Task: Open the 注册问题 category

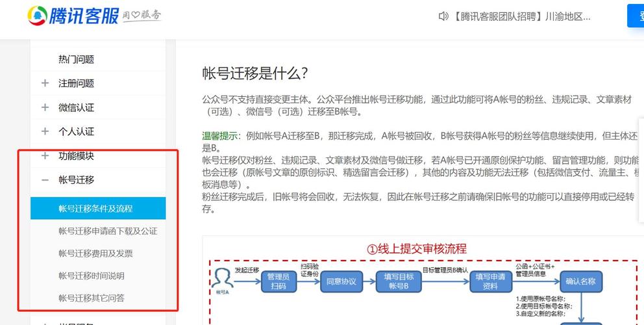Action: [x=77, y=83]
